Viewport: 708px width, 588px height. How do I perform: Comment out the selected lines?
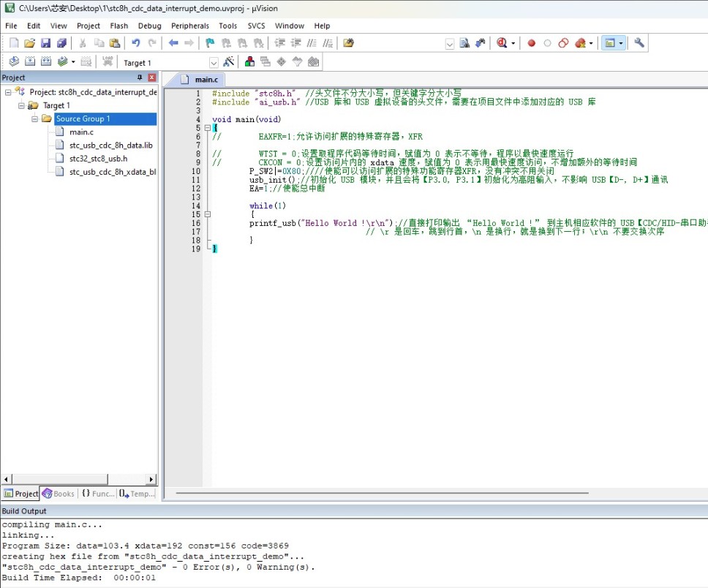tap(312, 43)
